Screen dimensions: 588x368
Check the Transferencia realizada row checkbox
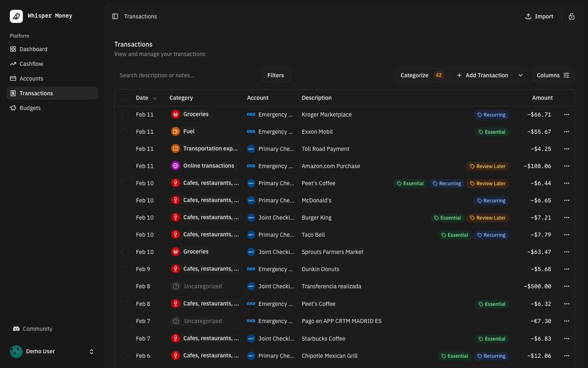125,286
